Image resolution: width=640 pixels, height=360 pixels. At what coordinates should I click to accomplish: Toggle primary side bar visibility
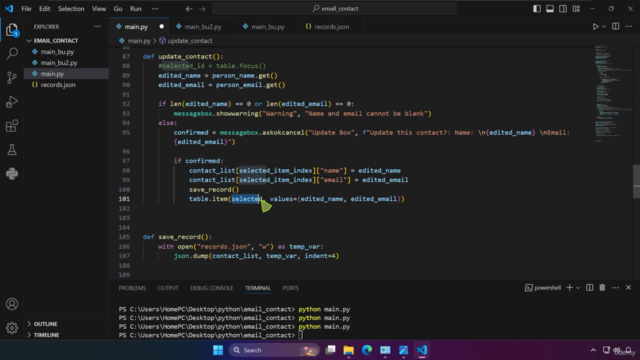(x=537, y=9)
